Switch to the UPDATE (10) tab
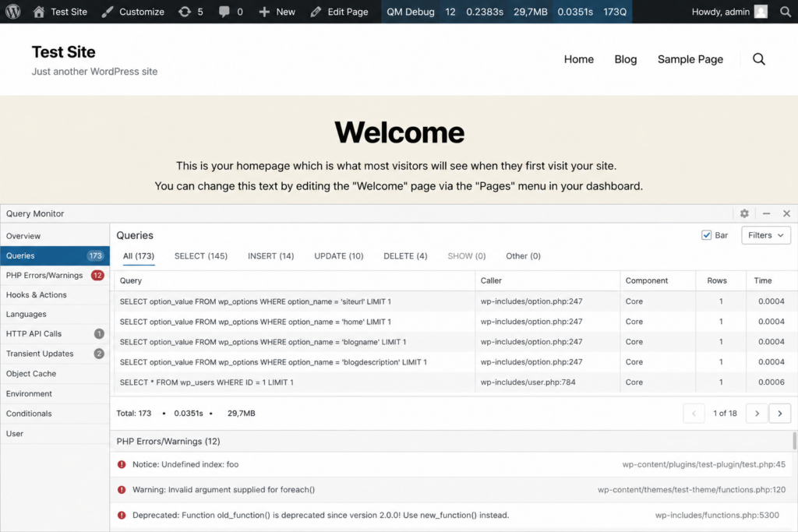The height and width of the screenshot is (532, 798). pyautogui.click(x=339, y=255)
